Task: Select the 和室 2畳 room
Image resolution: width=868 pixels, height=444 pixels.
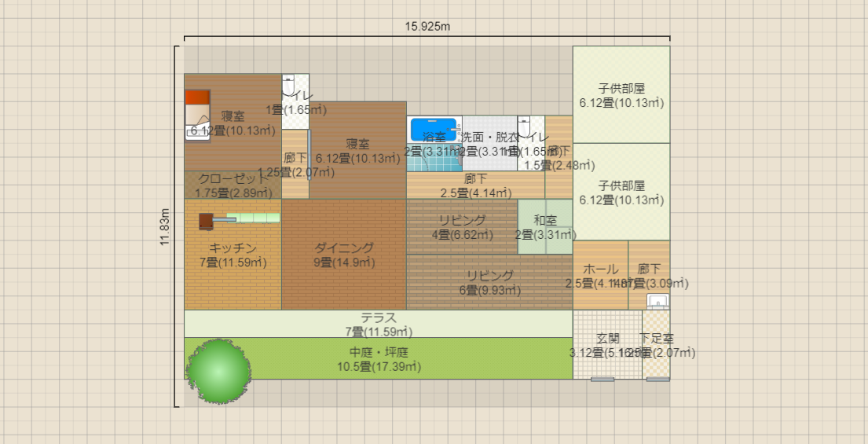Action: pos(545,226)
